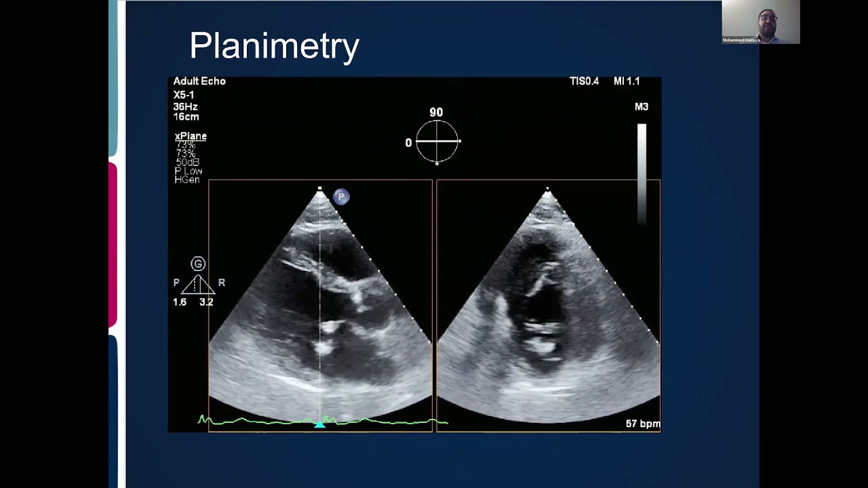
Task: Click the Planimetry slide title
Action: click(274, 47)
